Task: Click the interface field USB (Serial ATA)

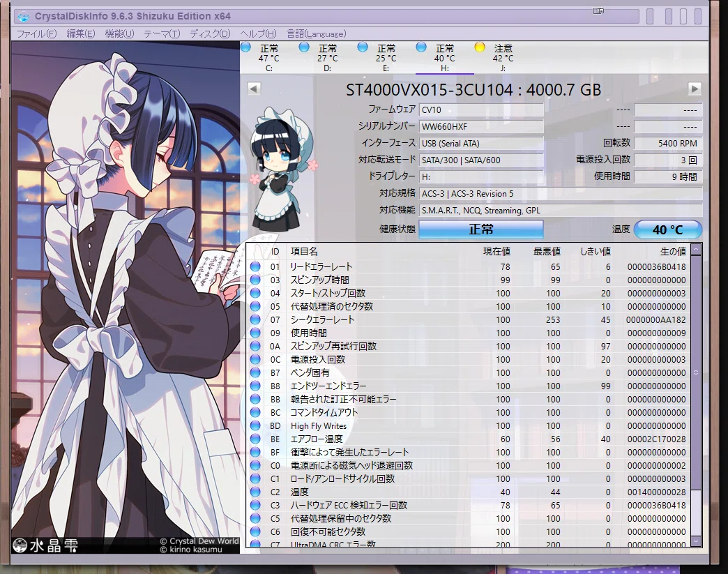Action: click(481, 144)
